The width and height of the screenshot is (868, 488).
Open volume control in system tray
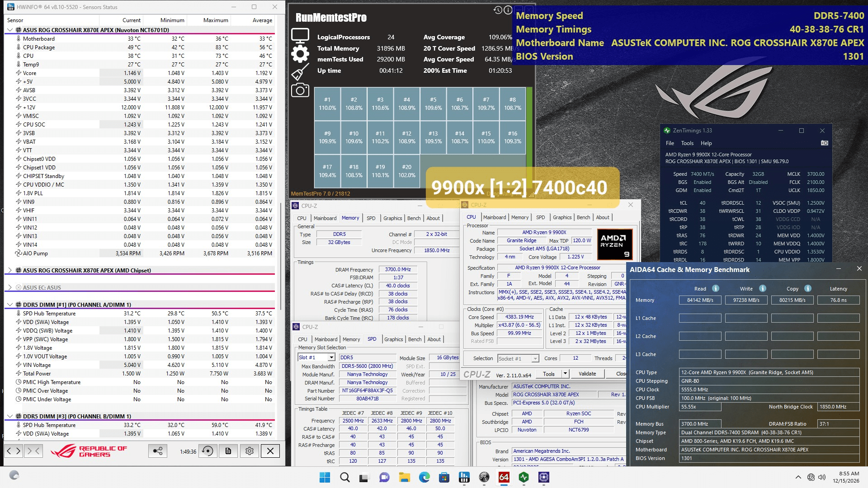822,477
